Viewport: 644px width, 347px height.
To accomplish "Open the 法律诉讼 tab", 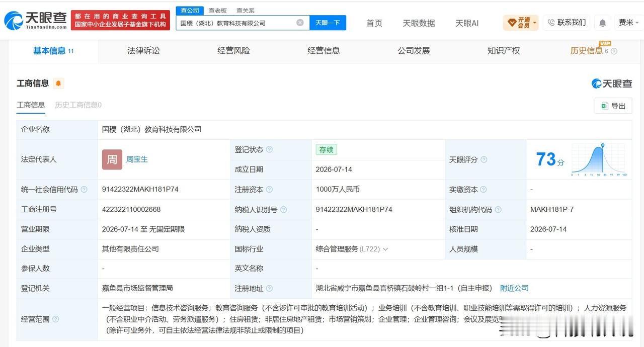I will [143, 51].
